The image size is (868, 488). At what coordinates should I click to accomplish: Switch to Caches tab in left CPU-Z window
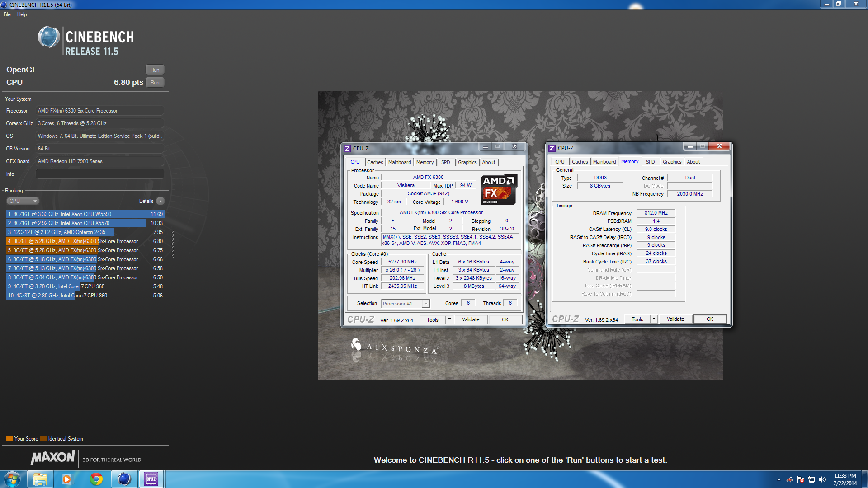(x=375, y=162)
